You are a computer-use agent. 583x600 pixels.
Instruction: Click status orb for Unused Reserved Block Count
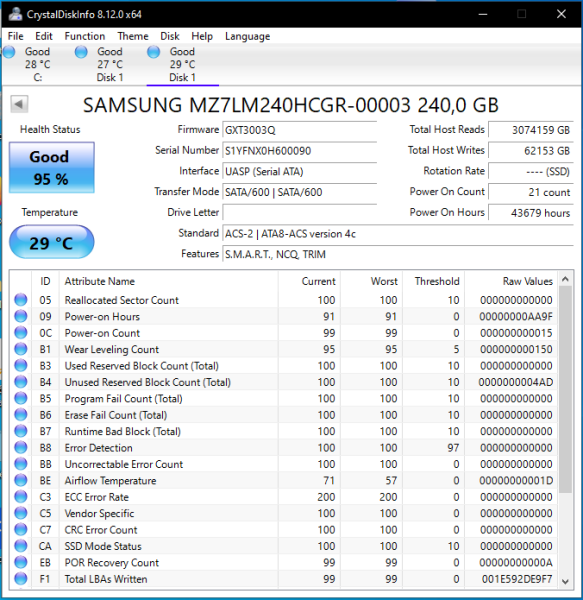coord(21,382)
